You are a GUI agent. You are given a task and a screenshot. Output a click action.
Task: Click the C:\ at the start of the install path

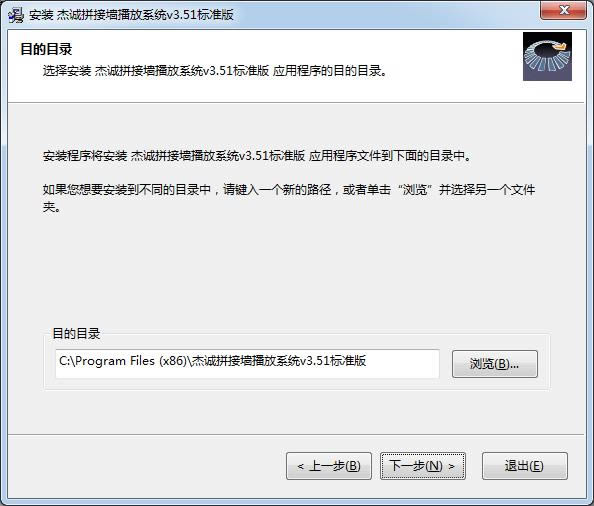point(67,361)
